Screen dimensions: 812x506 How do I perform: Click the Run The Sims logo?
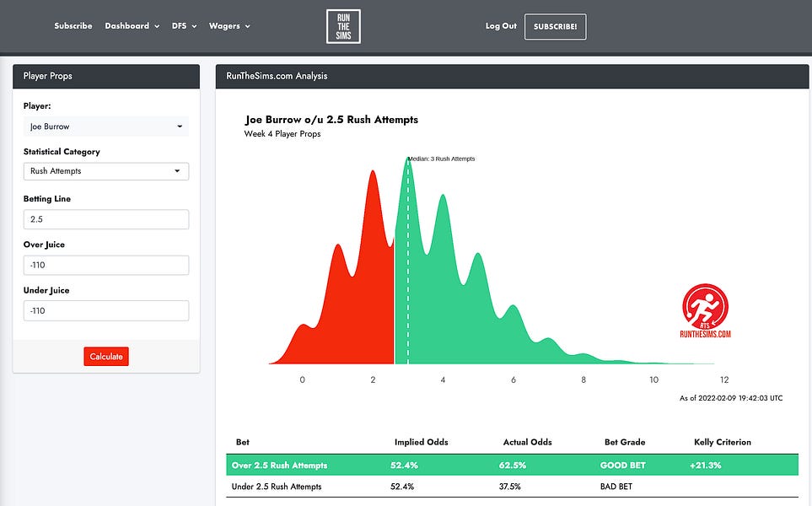click(343, 26)
